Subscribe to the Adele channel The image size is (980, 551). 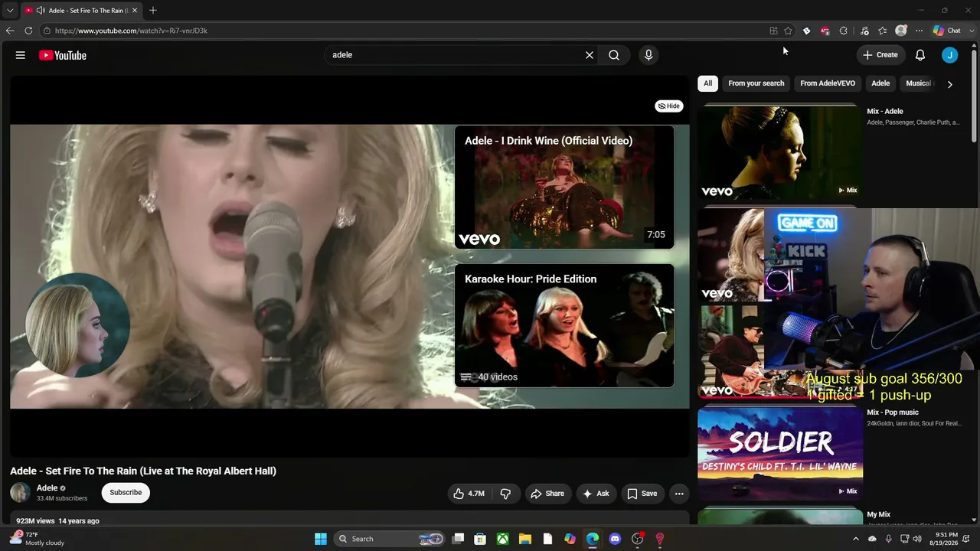pos(126,493)
